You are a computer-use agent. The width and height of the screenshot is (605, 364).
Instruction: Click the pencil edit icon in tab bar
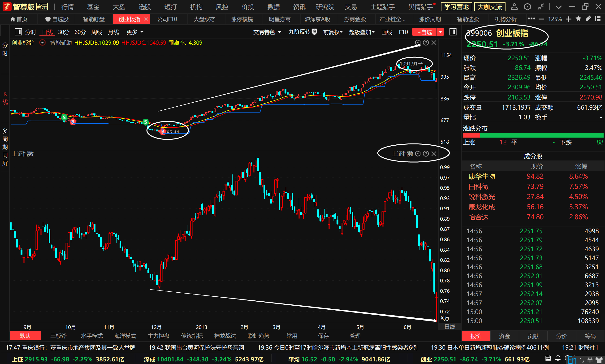(x=588, y=19)
